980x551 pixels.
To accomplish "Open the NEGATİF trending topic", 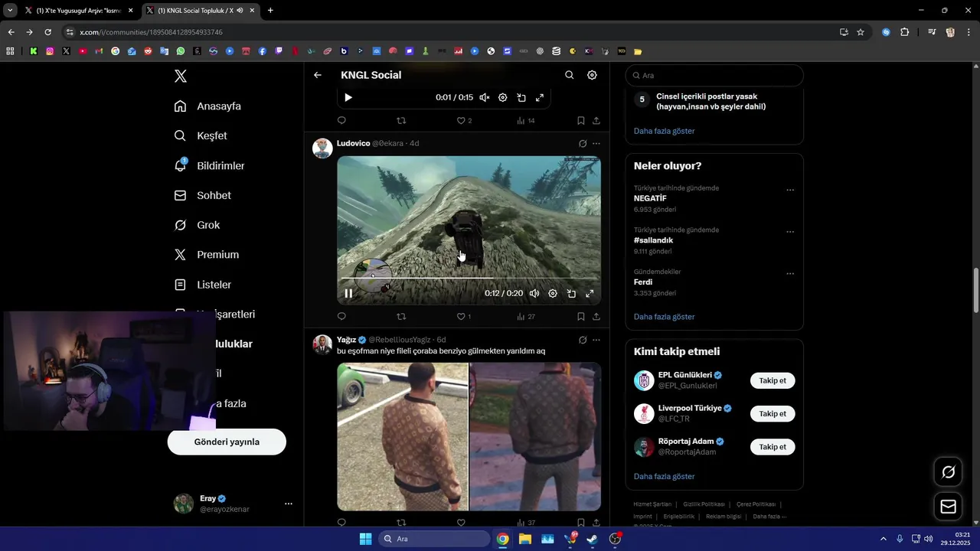I will click(x=650, y=198).
